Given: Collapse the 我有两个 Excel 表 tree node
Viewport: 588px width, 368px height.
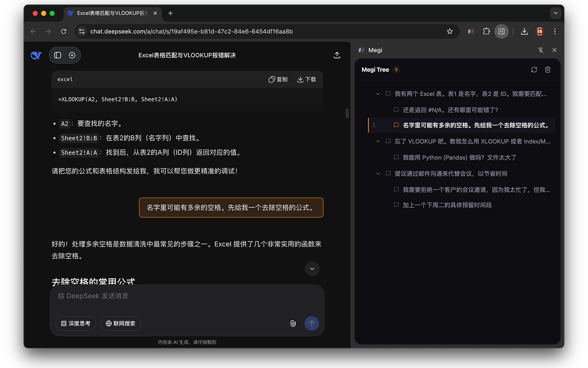Looking at the screenshot, I should pyautogui.click(x=378, y=94).
